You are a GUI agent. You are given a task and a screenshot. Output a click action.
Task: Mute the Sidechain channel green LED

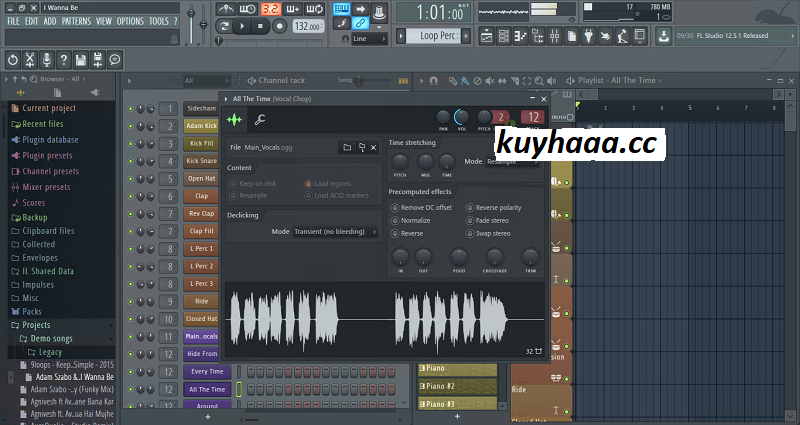pos(131,109)
